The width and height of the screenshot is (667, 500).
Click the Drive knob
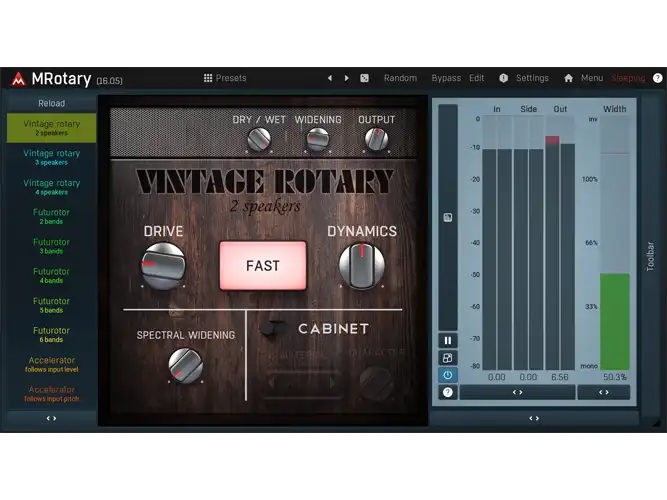tap(163, 266)
